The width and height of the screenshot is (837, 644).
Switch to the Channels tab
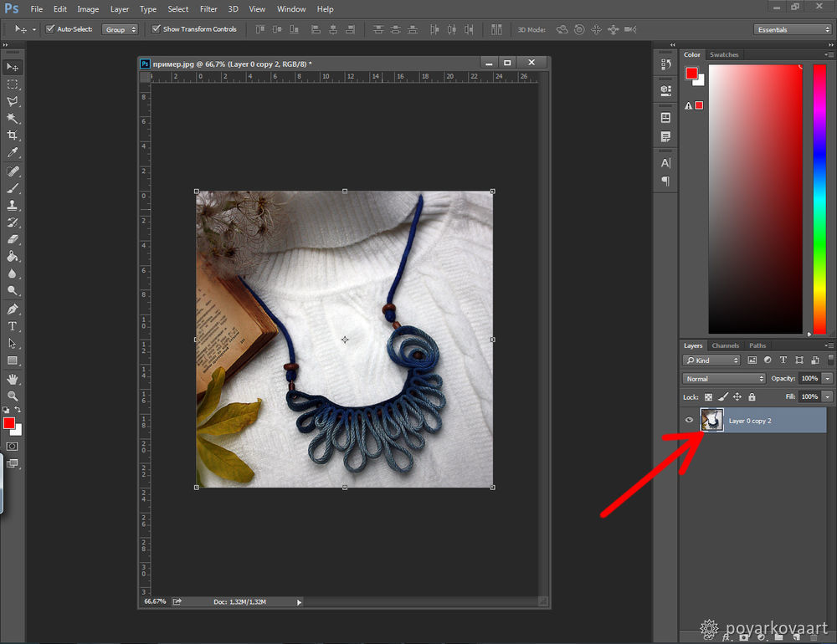click(x=726, y=345)
